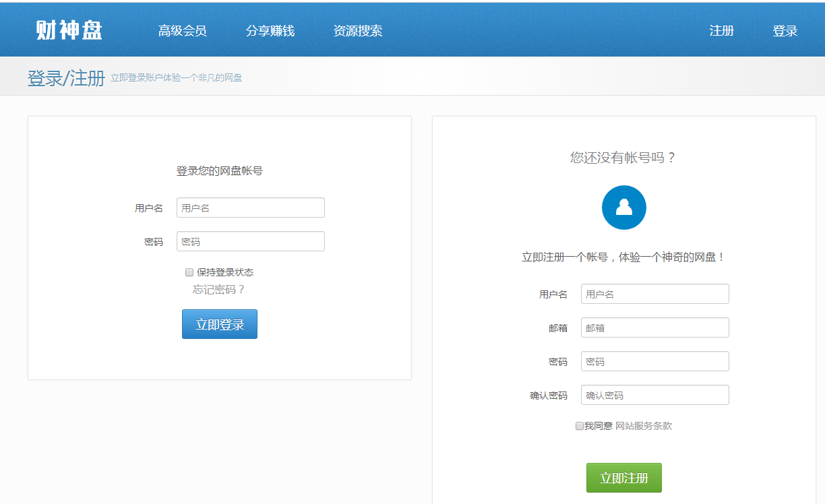Select the 确认密码 input field
The image size is (825, 504).
[x=654, y=395]
